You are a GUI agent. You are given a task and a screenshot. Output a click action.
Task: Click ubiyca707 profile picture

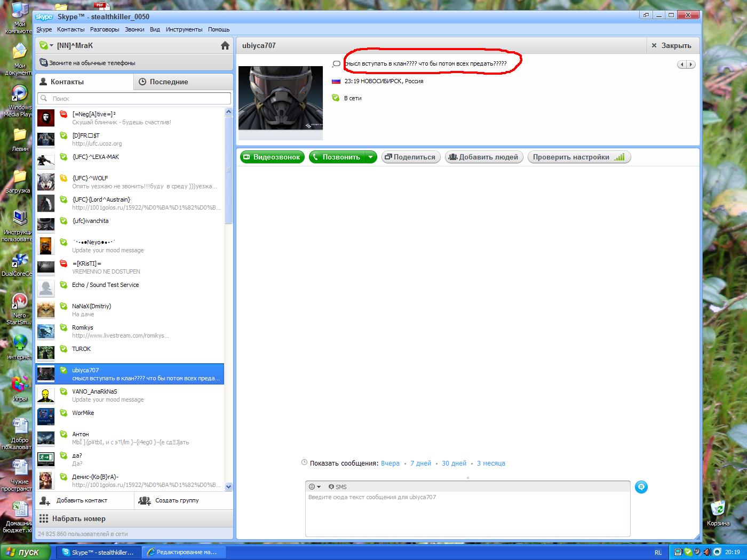point(281,98)
